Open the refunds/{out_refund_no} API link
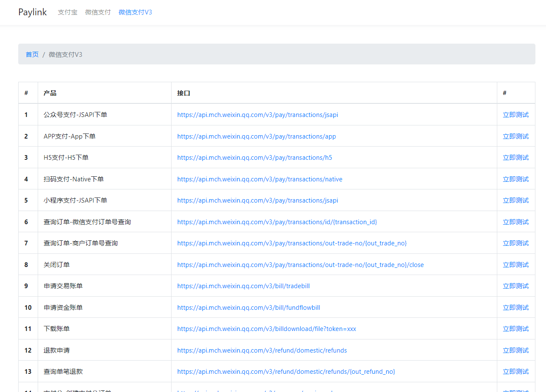 [x=286, y=372]
